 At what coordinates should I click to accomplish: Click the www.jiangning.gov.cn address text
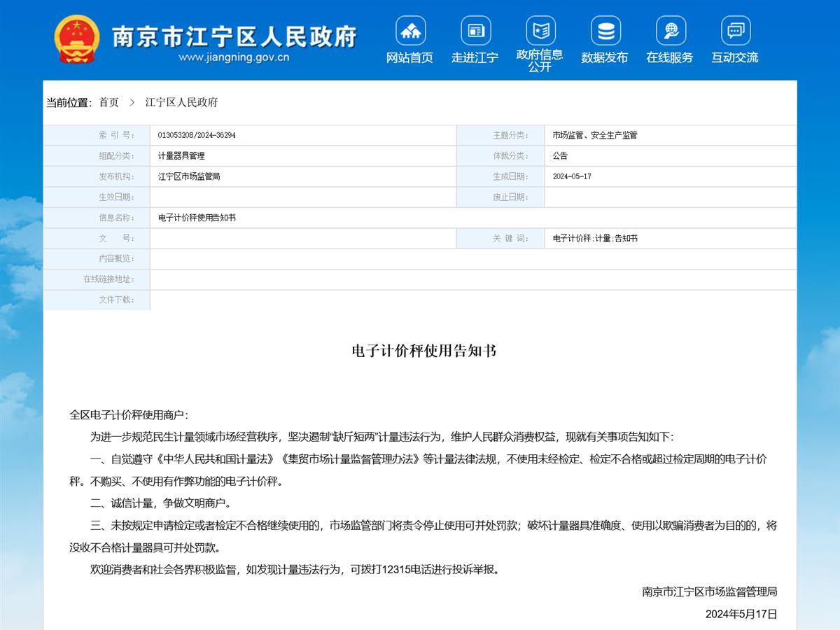(x=234, y=57)
